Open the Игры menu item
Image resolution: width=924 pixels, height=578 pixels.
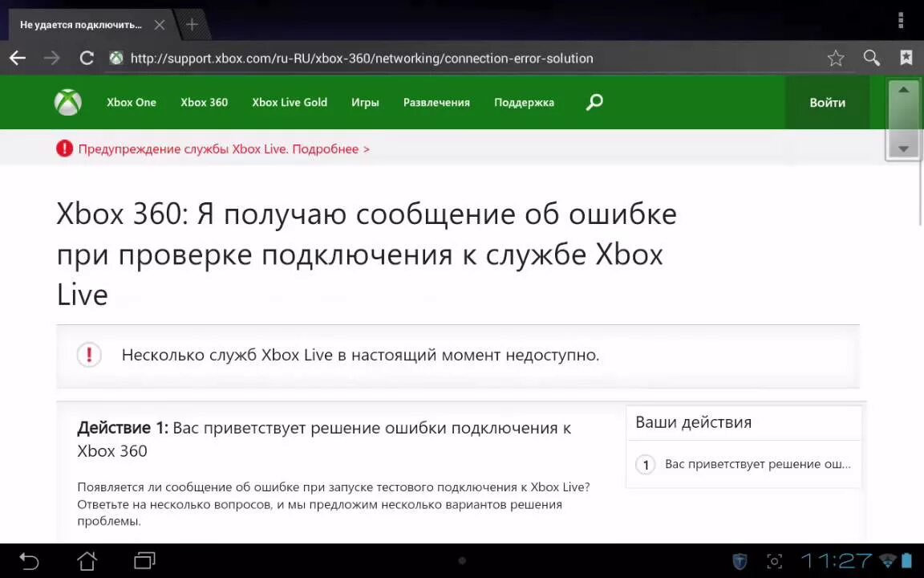pos(365,103)
